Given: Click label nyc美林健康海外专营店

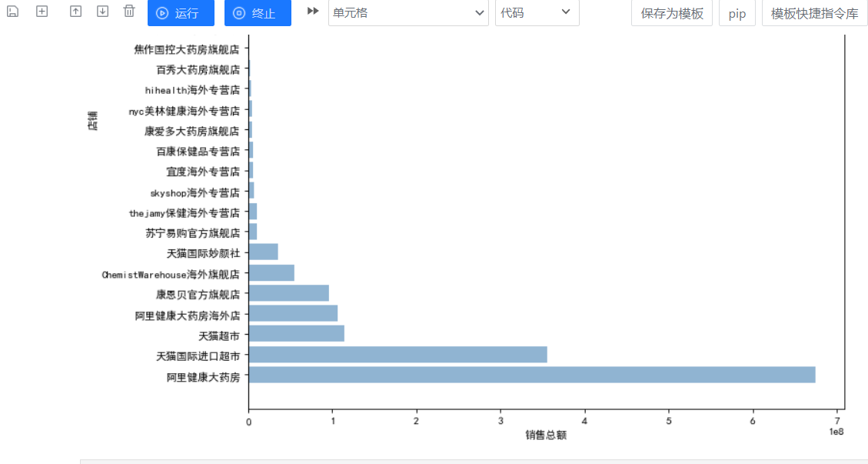Looking at the screenshot, I should tap(185, 111).
